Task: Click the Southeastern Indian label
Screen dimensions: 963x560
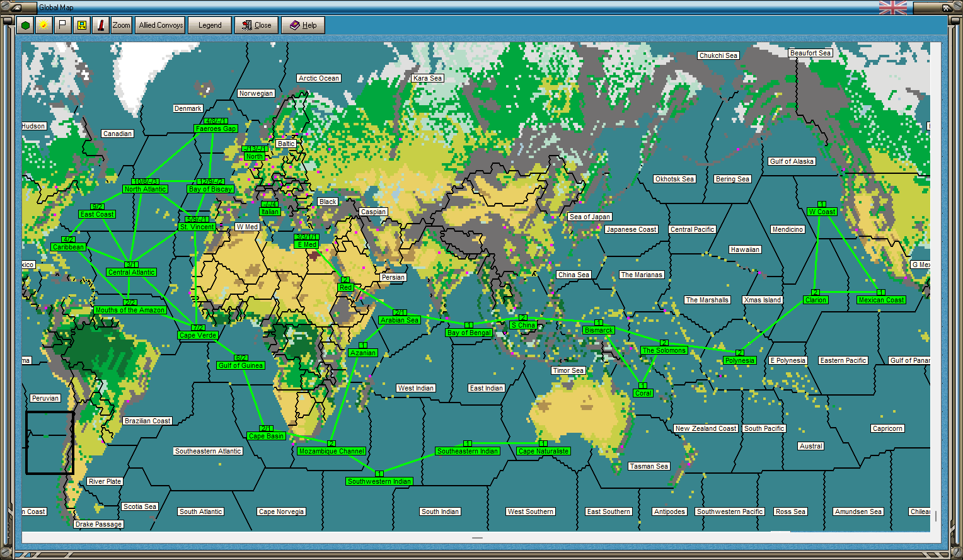Action: (468, 451)
